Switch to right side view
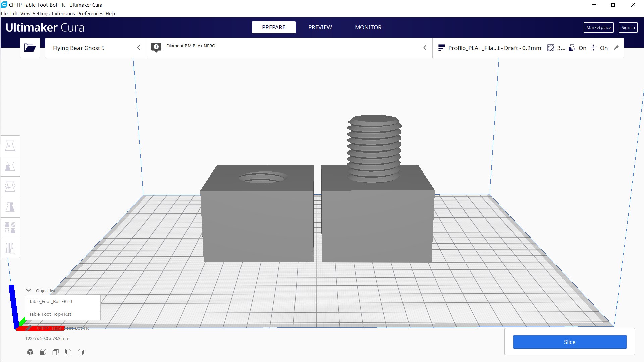This screenshot has height=362, width=644. point(81,352)
